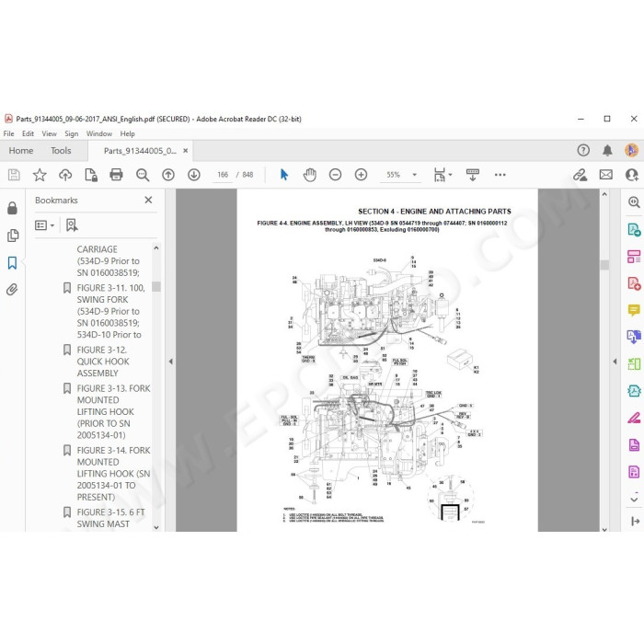Open the bookmark options list dropdown
The height and width of the screenshot is (644, 644).
click(x=45, y=225)
